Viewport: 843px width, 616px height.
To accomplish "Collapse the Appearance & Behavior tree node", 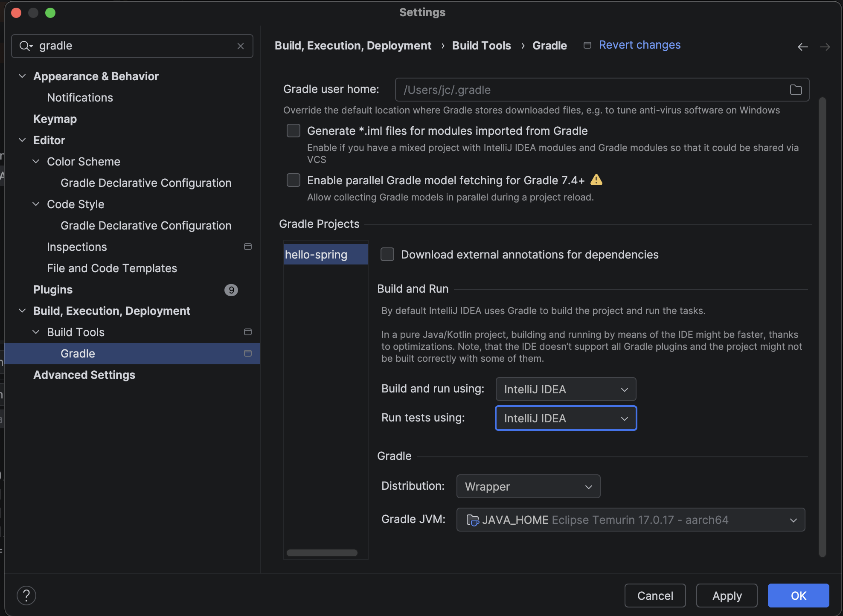I will (22, 76).
